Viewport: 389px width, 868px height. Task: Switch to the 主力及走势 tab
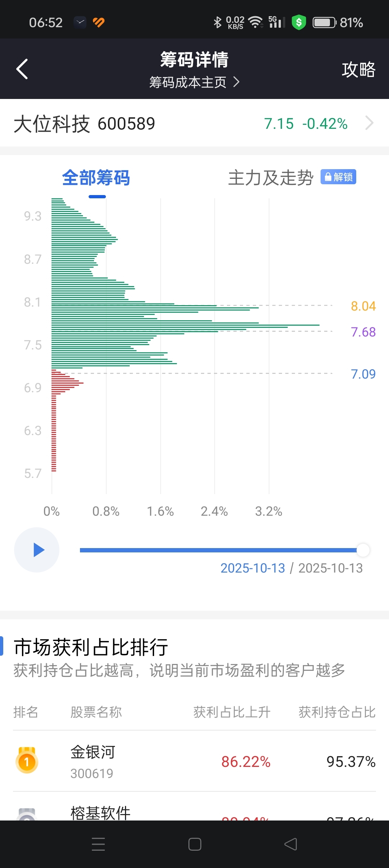click(270, 178)
